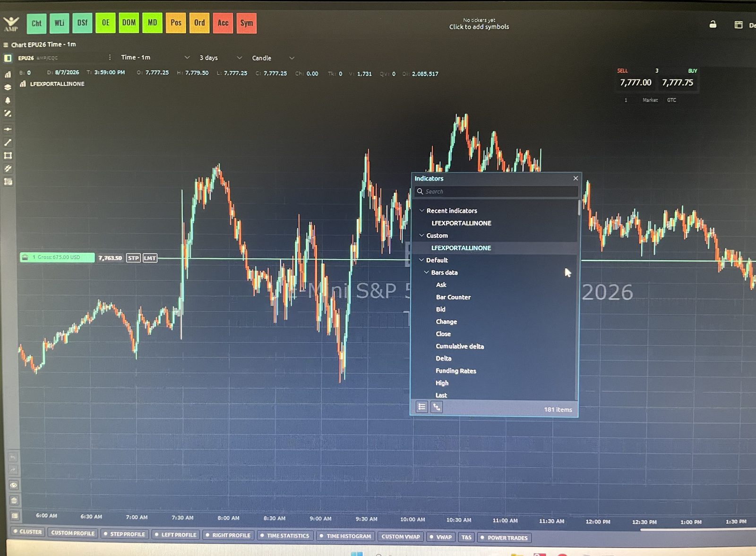Image resolution: width=756 pixels, height=556 pixels.
Task: Toggle the RIGHT PROFILE button
Action: (x=228, y=535)
